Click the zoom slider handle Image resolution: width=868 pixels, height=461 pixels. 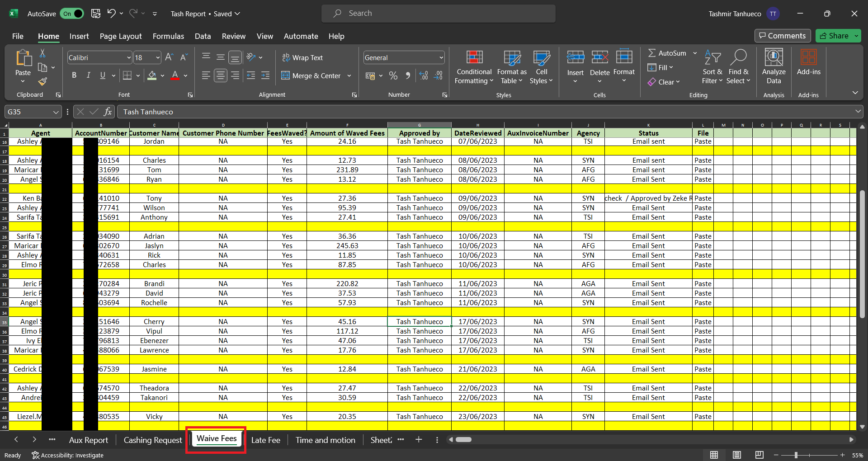[x=796, y=455]
